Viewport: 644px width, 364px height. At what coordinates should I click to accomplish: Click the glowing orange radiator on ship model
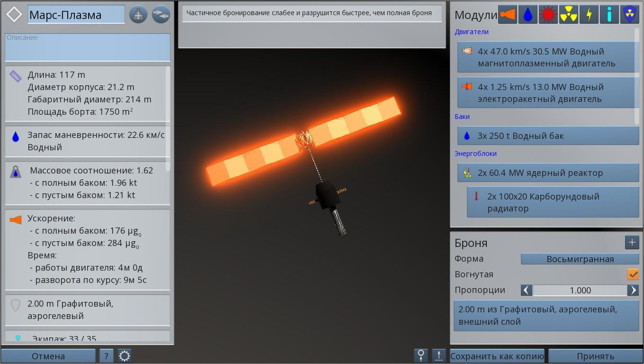click(x=303, y=141)
